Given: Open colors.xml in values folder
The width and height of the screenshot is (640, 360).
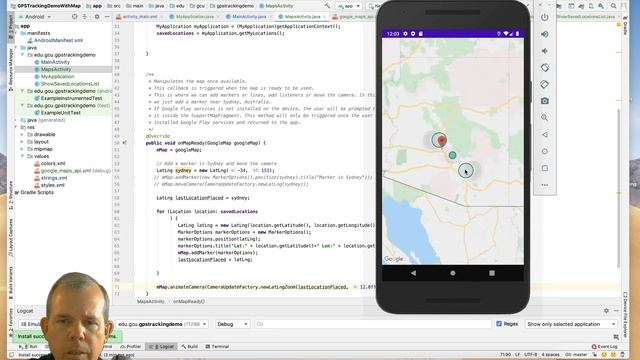Looking at the screenshot, I should point(52,163).
